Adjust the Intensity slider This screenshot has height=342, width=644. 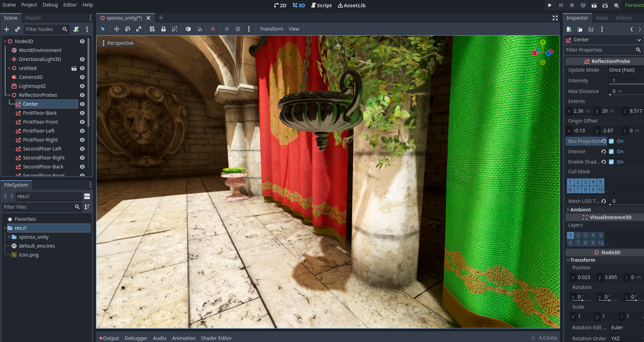coord(626,81)
